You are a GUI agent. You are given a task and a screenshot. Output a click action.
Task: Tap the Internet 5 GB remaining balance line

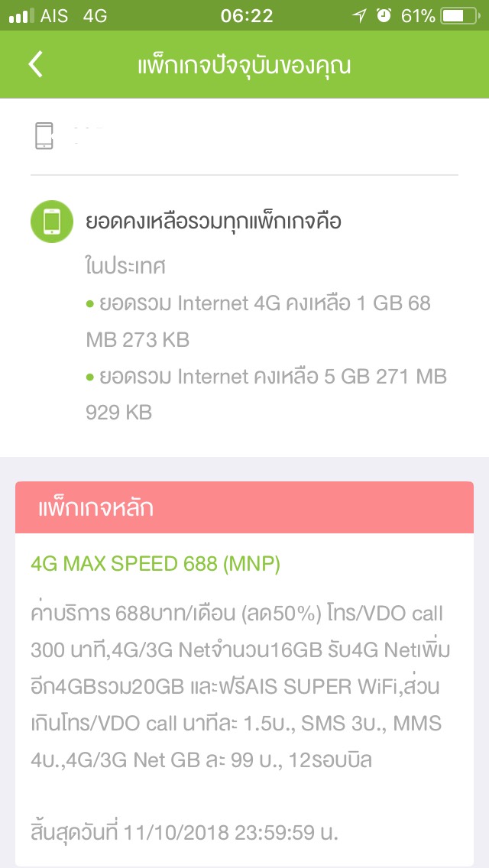[267, 395]
